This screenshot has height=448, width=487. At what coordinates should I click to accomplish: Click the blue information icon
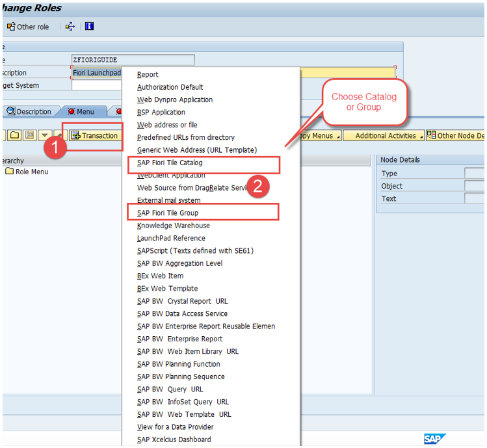(x=89, y=27)
